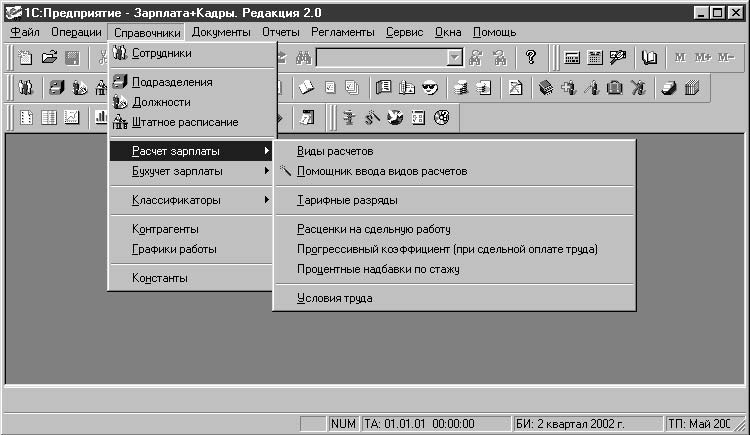Select Штатное расписание menu item
750x435 pixels.
point(184,122)
